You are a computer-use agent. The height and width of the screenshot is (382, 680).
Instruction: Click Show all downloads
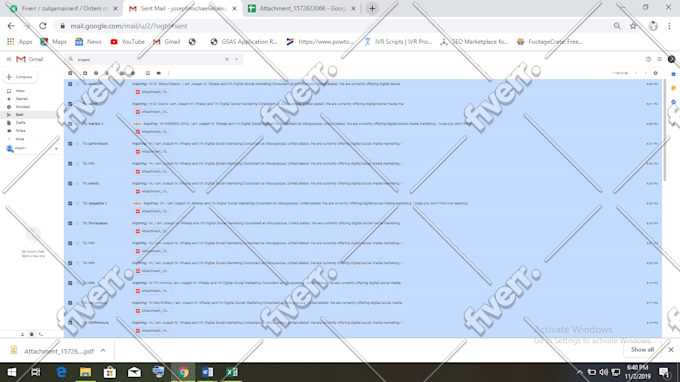tap(642, 350)
